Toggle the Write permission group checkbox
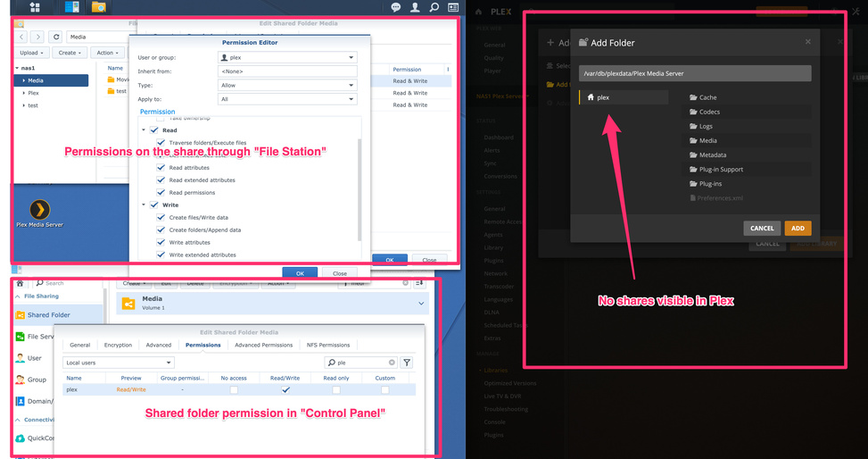868x459 pixels. (154, 205)
